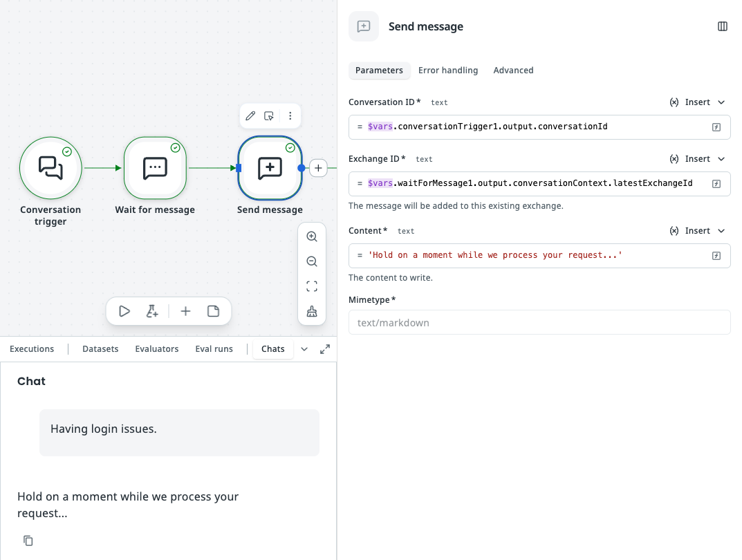Edit the Content expression field
742x560 pixels.
click(539, 256)
